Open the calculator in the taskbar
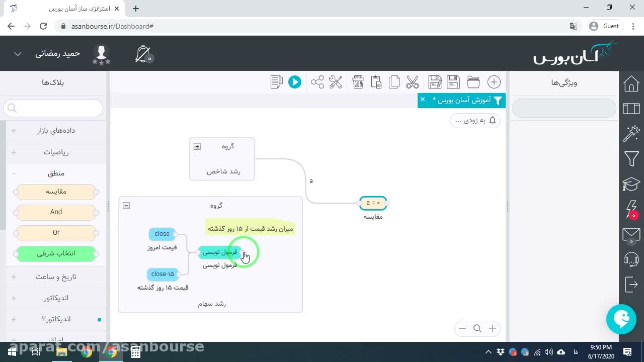Image resolution: width=644 pixels, height=362 pixels. pos(136,352)
